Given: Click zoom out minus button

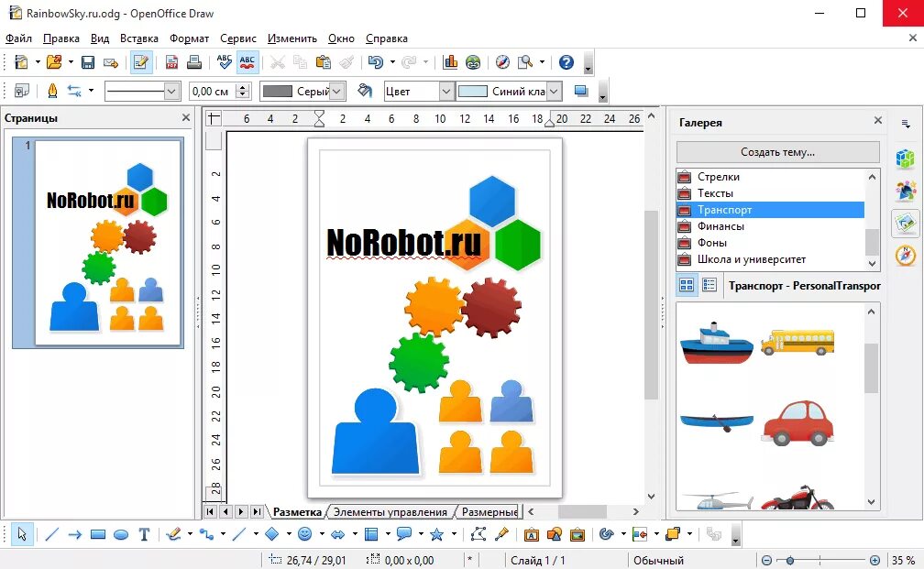Looking at the screenshot, I should [x=766, y=560].
